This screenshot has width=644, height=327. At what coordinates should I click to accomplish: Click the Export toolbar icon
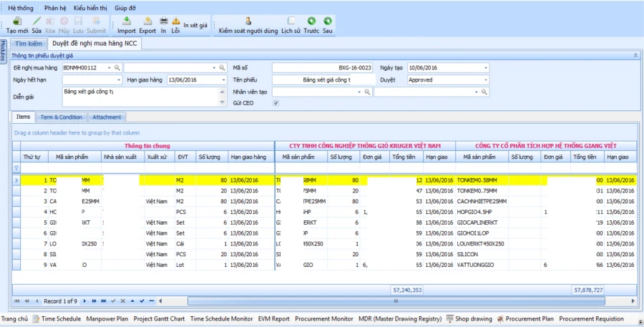point(147,21)
